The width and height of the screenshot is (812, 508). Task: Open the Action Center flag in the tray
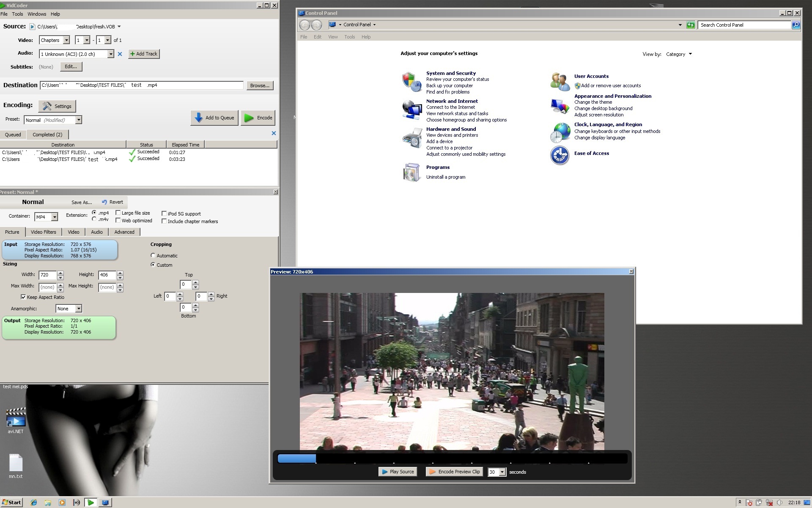point(749,503)
